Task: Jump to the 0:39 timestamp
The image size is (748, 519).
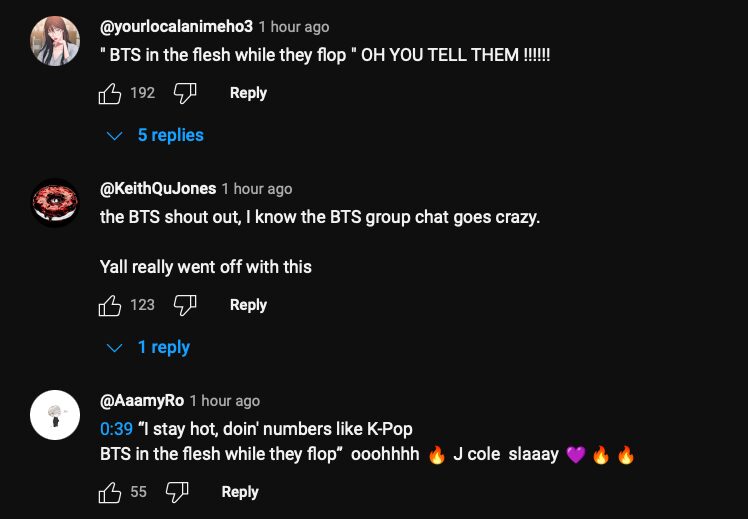Action: coord(116,429)
